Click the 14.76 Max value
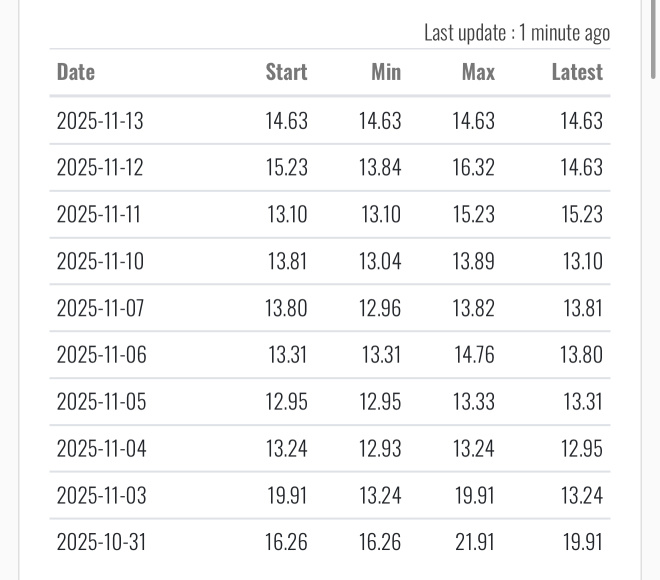 click(x=473, y=355)
